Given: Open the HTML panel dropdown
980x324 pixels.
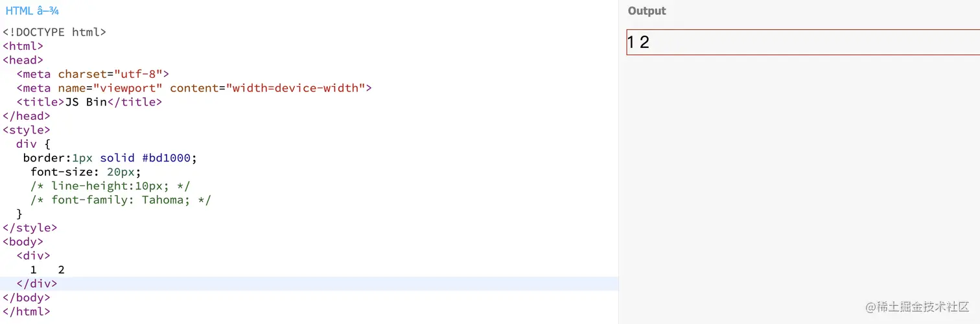Looking at the screenshot, I should (x=32, y=11).
